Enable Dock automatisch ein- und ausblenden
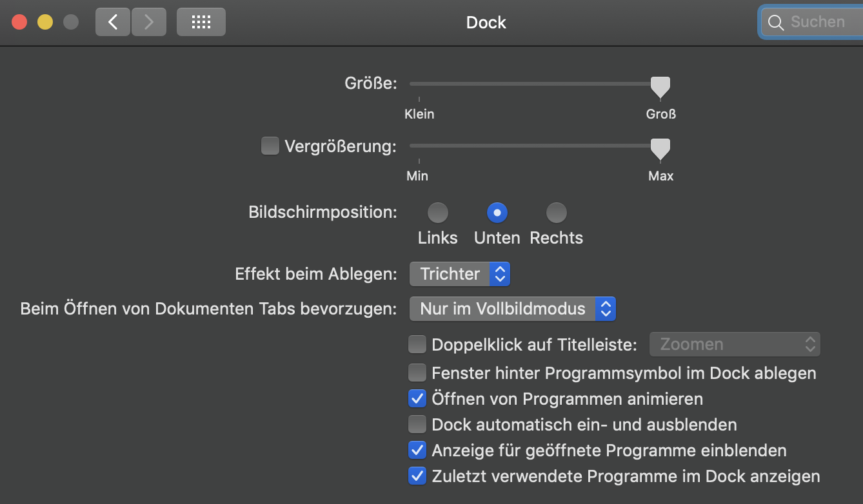 click(x=417, y=425)
